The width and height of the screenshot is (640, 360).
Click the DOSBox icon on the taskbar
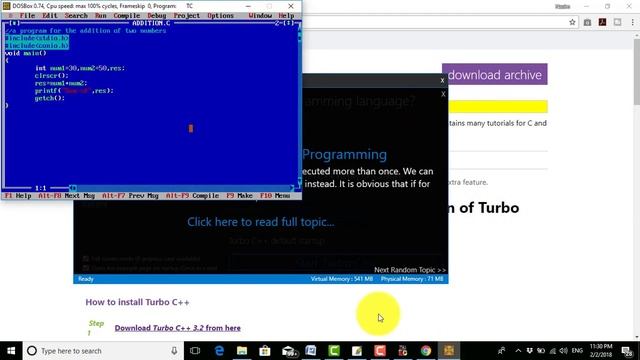click(x=449, y=351)
